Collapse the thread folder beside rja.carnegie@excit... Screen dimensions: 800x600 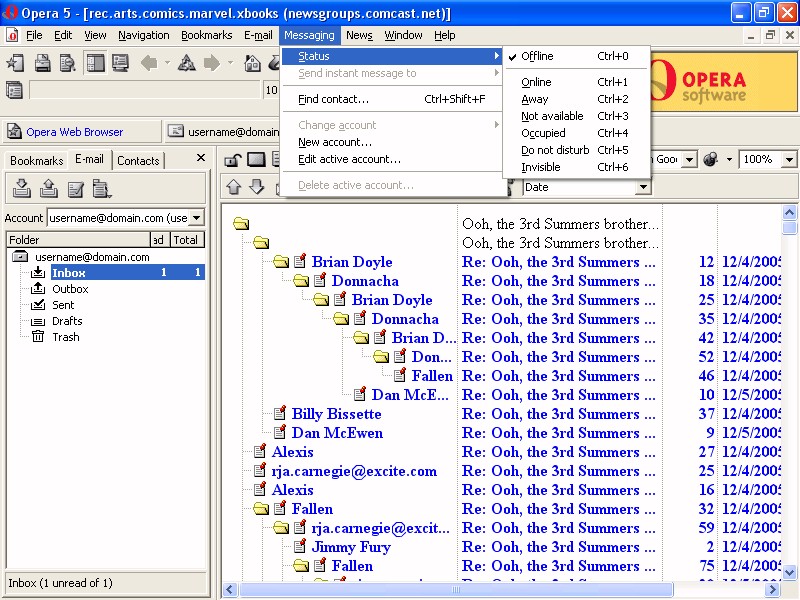click(281, 528)
